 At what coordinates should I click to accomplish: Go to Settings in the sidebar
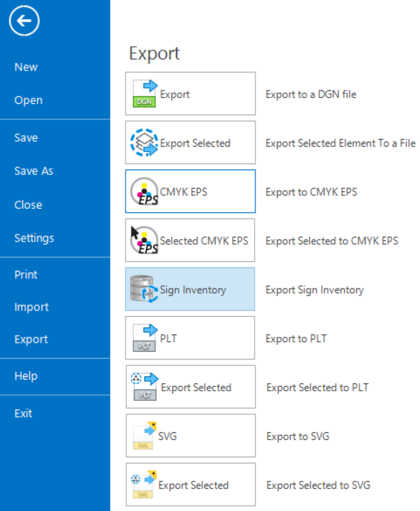coord(34,238)
